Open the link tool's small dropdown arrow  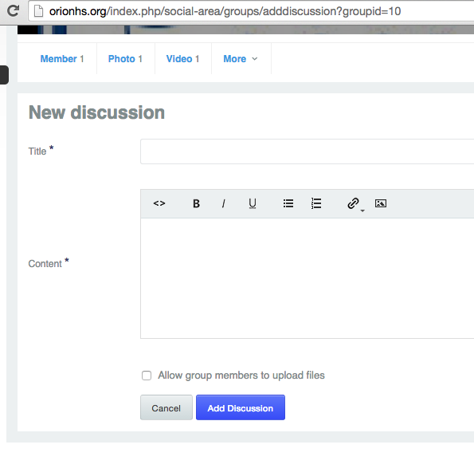(x=362, y=210)
